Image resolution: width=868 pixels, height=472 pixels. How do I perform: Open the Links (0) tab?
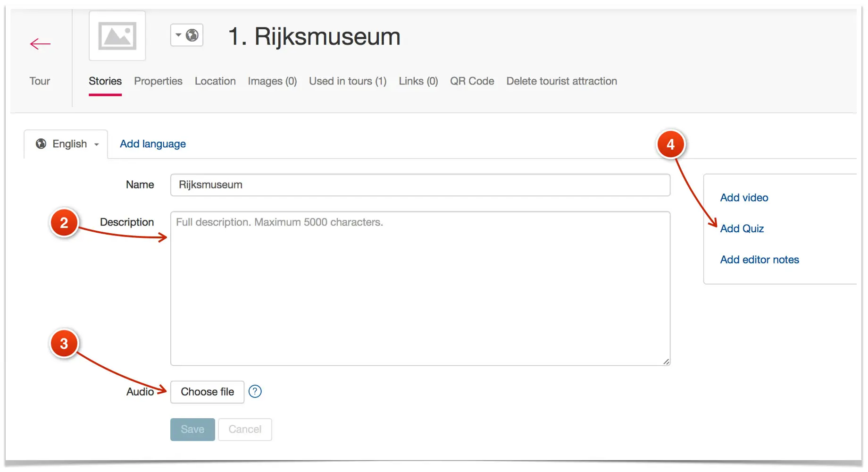click(418, 81)
